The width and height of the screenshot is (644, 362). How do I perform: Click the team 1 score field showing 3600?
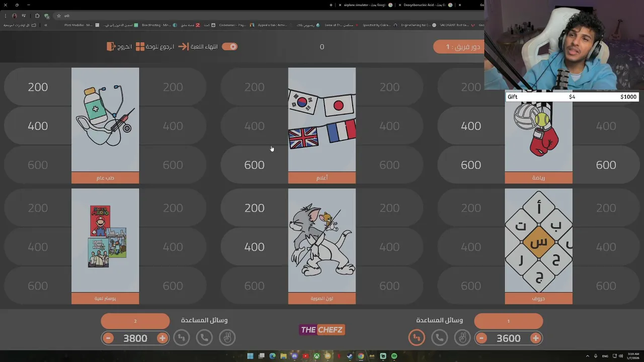click(508, 338)
